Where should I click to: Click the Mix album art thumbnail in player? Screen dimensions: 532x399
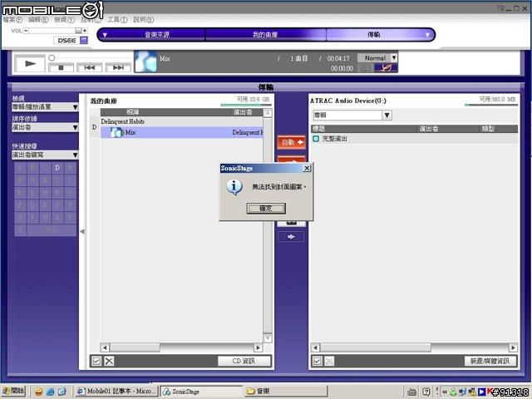145,62
